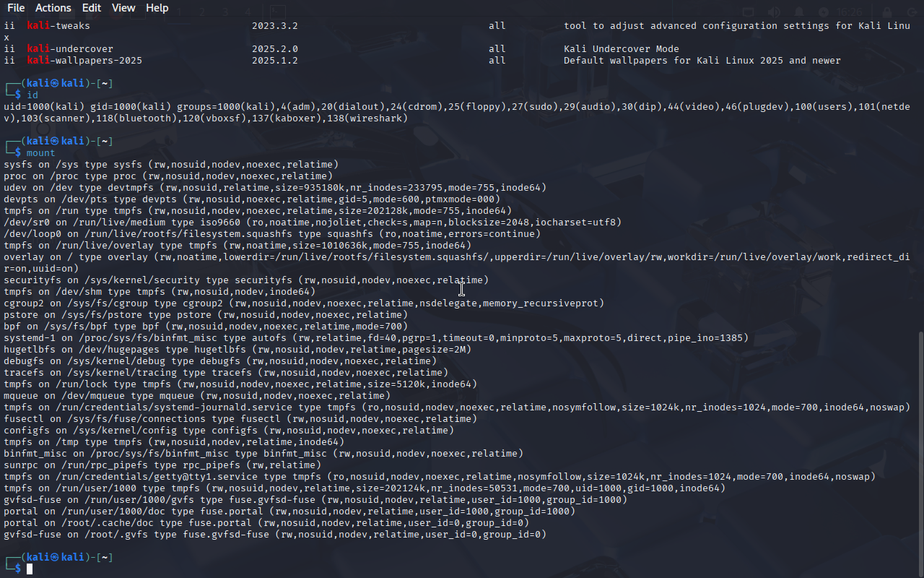Click the '/dev/sr0 on /run/live/medium' line

pyautogui.click(x=313, y=222)
